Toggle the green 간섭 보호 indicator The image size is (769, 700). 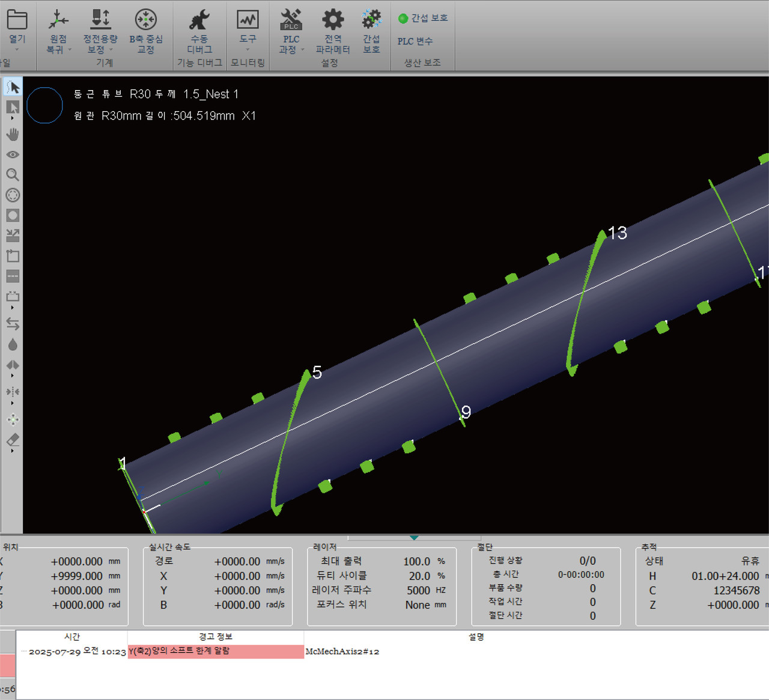(x=403, y=19)
